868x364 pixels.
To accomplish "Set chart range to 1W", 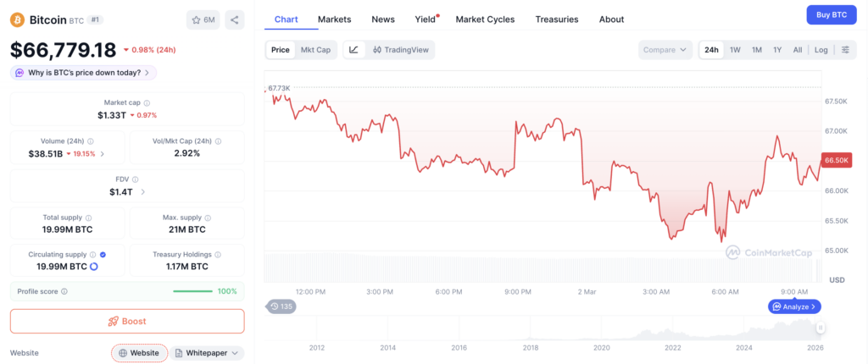I will pos(735,50).
